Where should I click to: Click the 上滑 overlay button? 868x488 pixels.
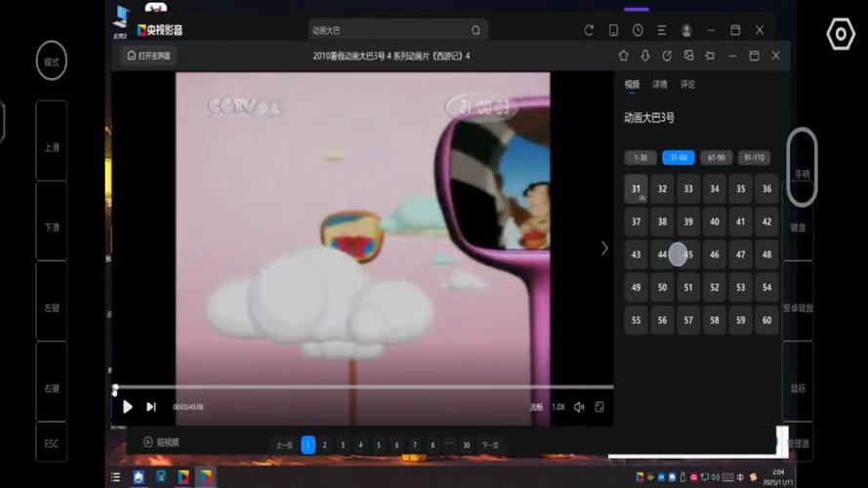coord(52,141)
